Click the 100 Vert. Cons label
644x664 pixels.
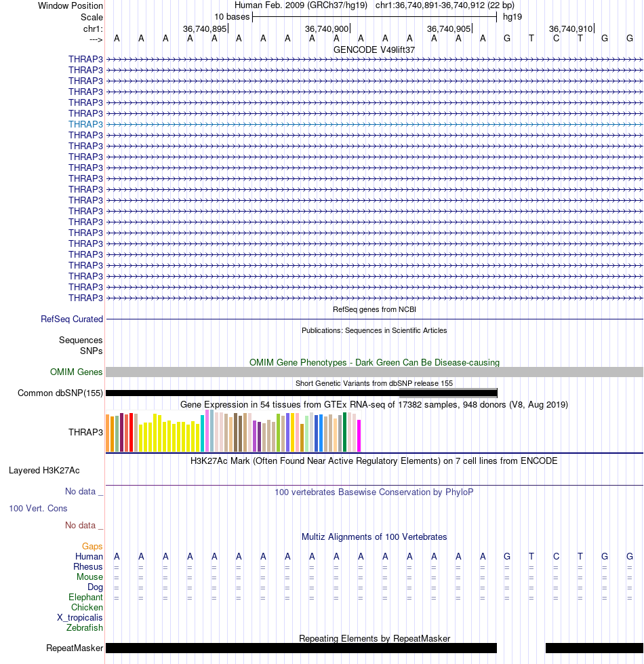38,508
